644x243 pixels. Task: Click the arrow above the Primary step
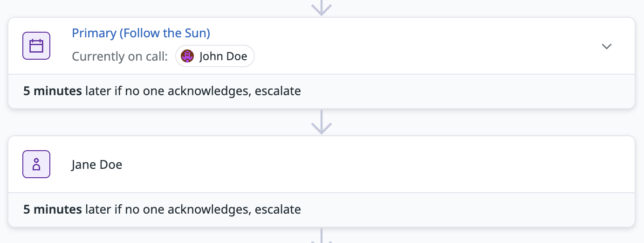(321, 7)
